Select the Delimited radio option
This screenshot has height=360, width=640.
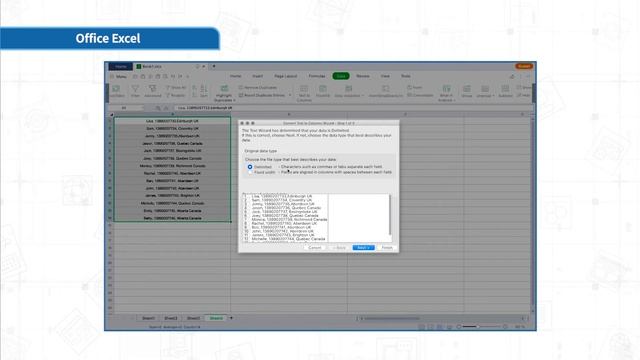(250, 167)
